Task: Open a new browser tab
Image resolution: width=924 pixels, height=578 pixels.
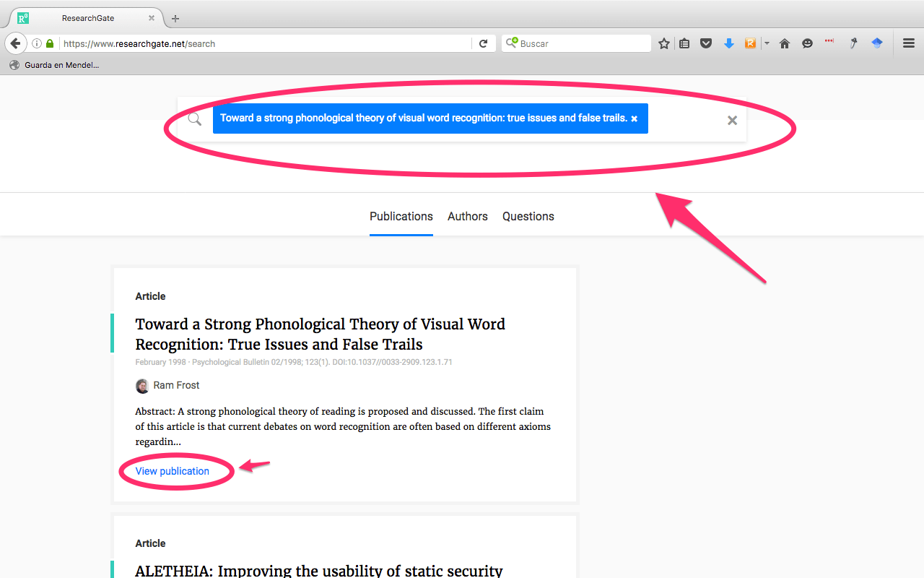Action: click(175, 18)
